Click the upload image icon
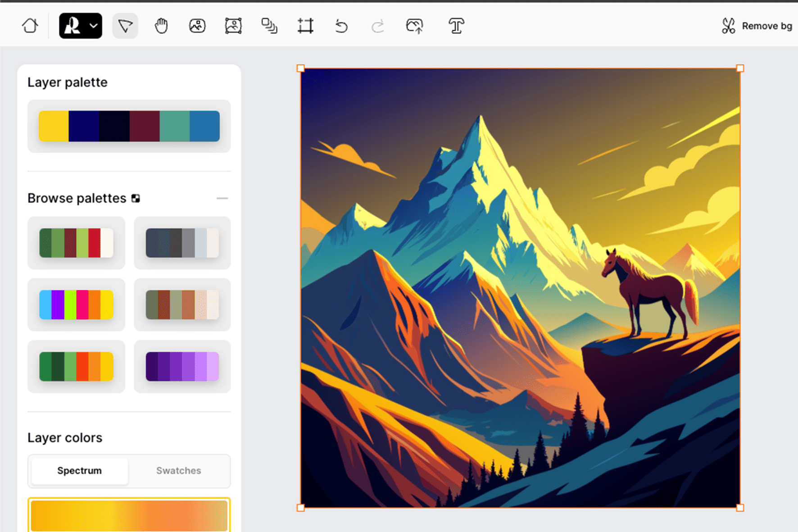798x532 pixels. pos(414,26)
